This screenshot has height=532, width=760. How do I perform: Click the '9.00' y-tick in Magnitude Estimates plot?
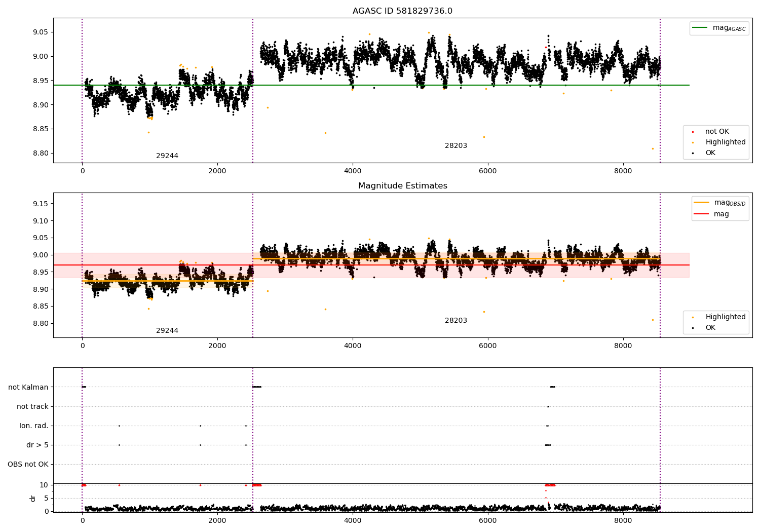tap(40, 255)
